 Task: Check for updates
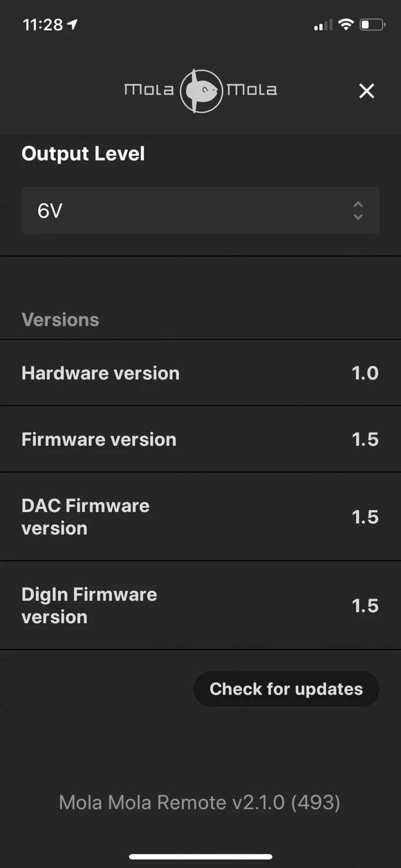coord(286,689)
